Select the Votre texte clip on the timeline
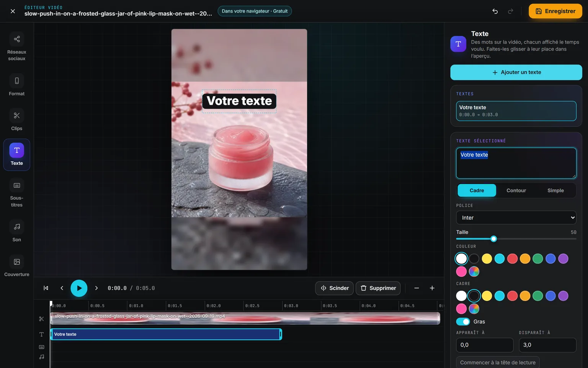The width and height of the screenshot is (588, 368). point(166,334)
